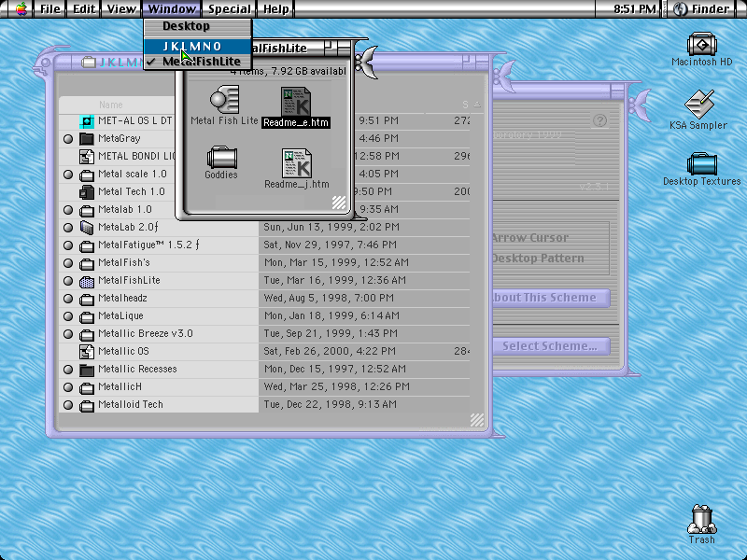
Task: Select the MetaLab 2.0ƒ folder icon
Action: coord(87,228)
